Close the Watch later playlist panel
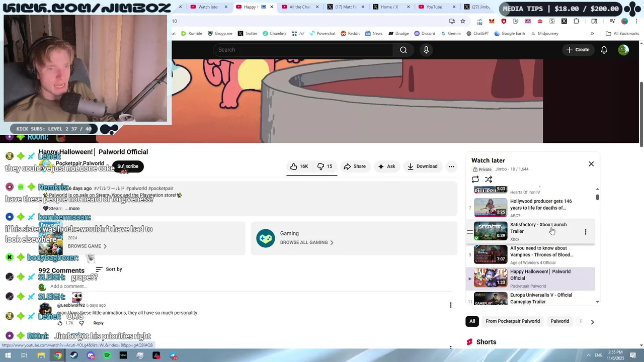This screenshot has height=362, width=644. pos(591,164)
